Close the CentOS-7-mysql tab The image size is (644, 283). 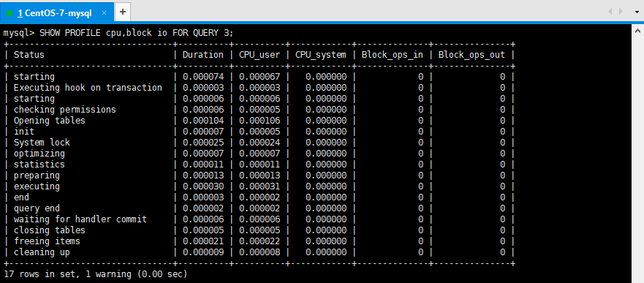[x=104, y=12]
